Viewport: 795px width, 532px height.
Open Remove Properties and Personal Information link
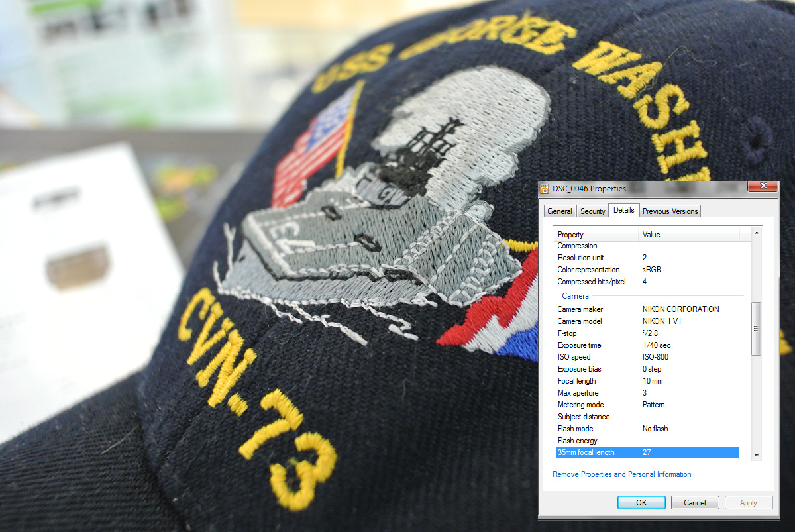pyautogui.click(x=621, y=474)
